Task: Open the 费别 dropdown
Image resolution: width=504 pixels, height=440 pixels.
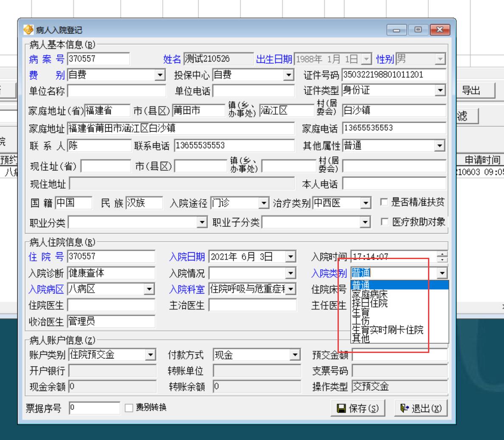Action: tap(160, 75)
